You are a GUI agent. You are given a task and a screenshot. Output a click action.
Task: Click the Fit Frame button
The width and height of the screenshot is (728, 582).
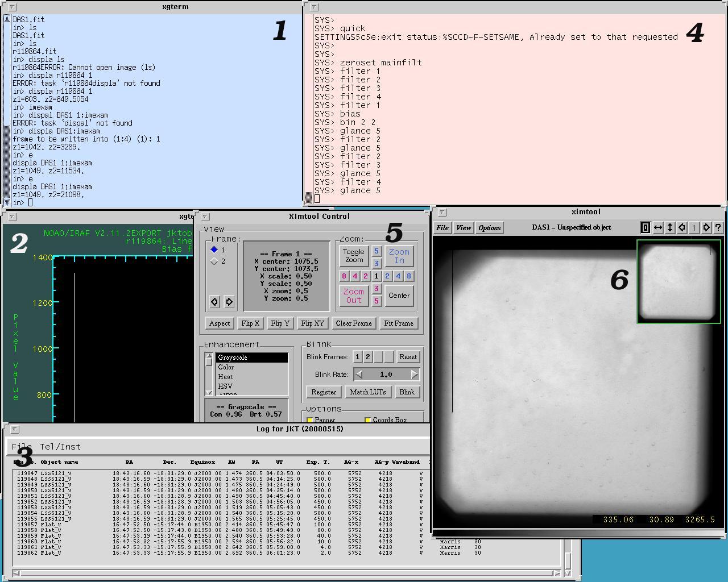398,323
